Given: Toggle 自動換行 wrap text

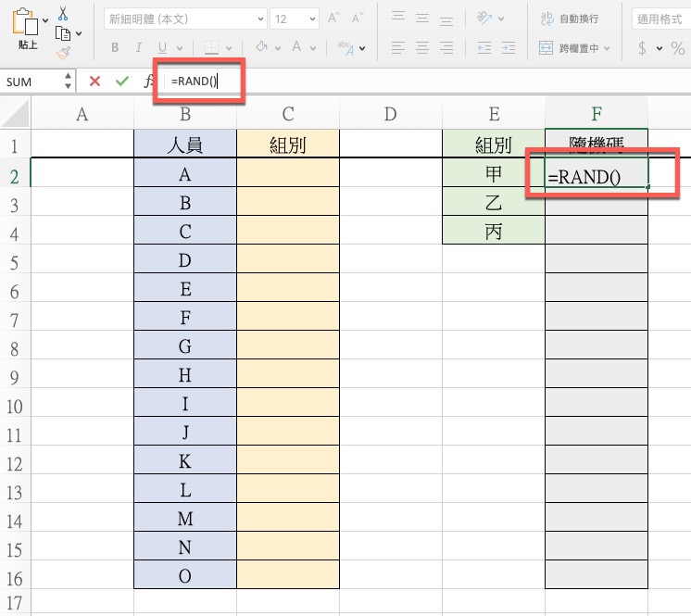Looking at the screenshot, I should [569, 19].
